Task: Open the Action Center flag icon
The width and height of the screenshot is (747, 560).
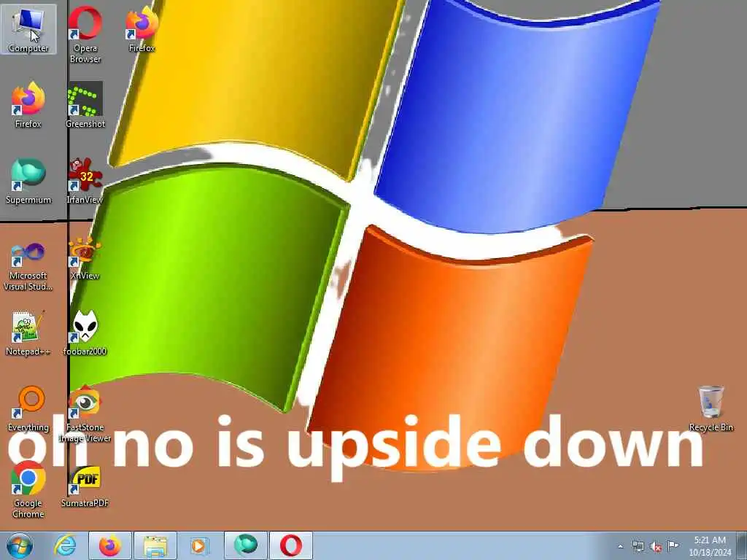Action: 673,546
